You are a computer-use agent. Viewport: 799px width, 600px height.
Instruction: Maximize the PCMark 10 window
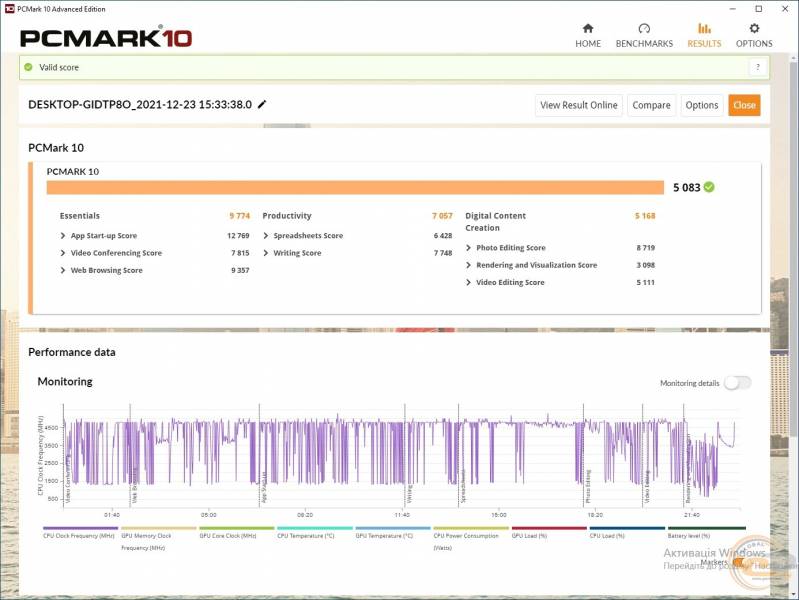tap(758, 9)
